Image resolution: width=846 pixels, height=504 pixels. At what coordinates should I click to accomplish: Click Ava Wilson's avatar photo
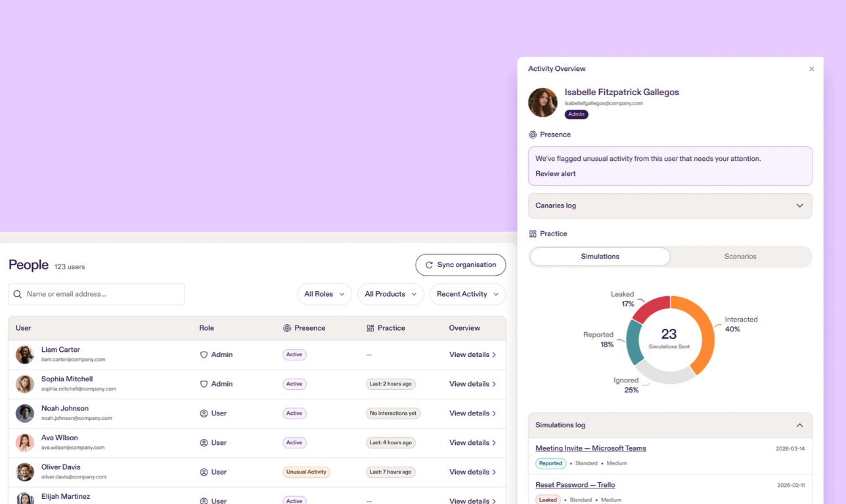pyautogui.click(x=25, y=443)
